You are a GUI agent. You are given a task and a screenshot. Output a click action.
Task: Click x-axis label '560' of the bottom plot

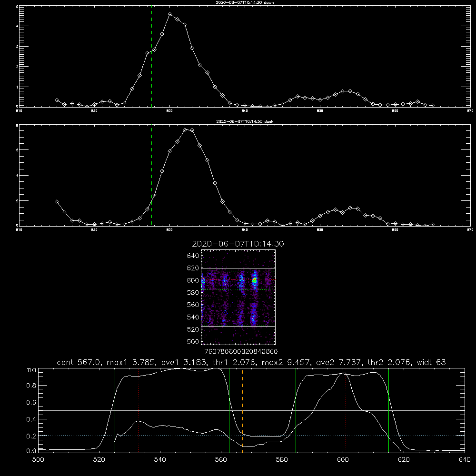[x=221, y=460]
